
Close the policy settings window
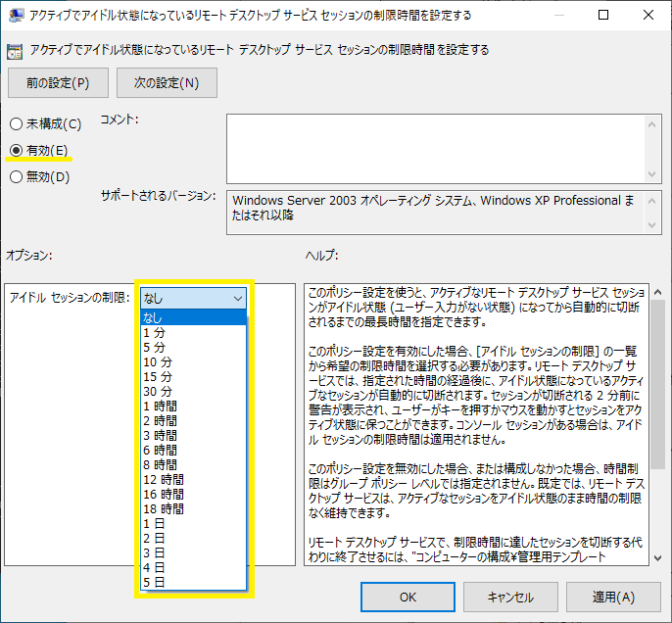coord(648,15)
